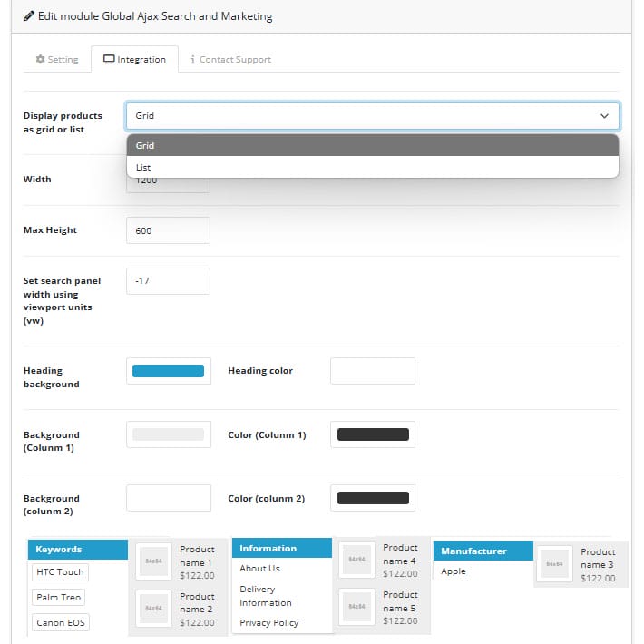644x644 pixels.
Task: Open the Setting tab
Action: pos(57,60)
